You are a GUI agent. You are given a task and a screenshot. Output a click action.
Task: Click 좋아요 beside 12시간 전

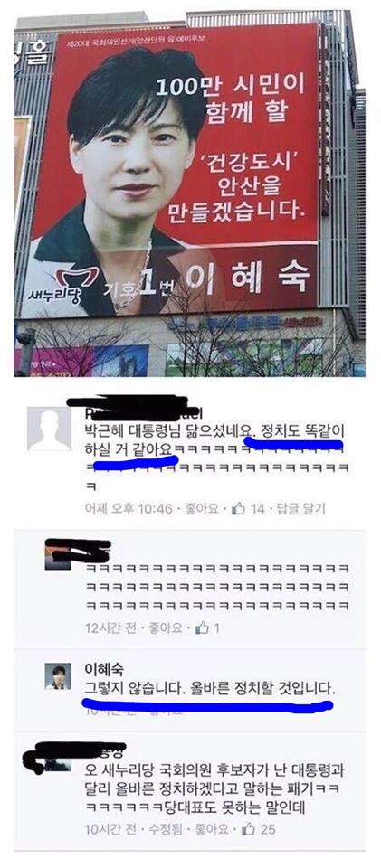(167, 629)
